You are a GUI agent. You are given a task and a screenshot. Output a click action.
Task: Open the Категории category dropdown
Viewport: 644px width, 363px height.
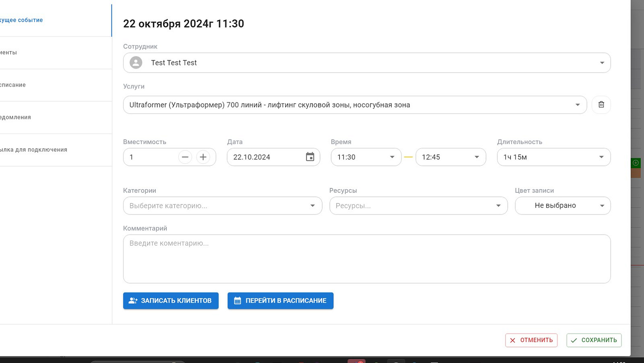point(222,206)
